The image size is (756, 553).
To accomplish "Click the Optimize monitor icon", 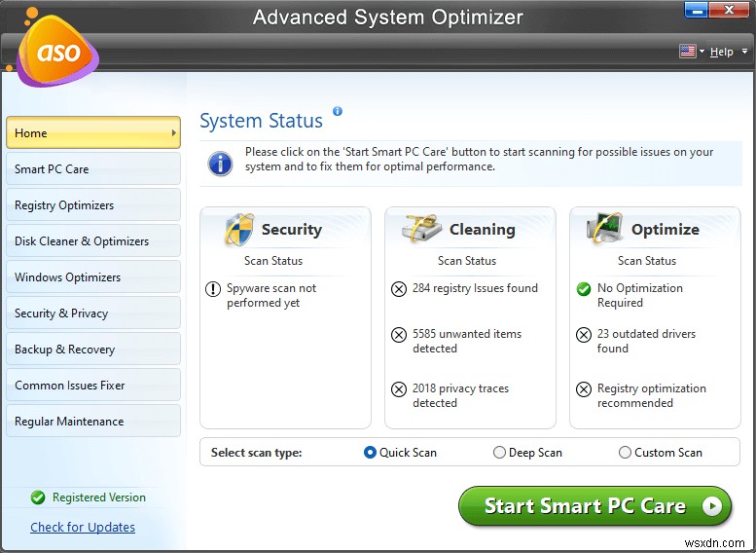I will coord(604,228).
